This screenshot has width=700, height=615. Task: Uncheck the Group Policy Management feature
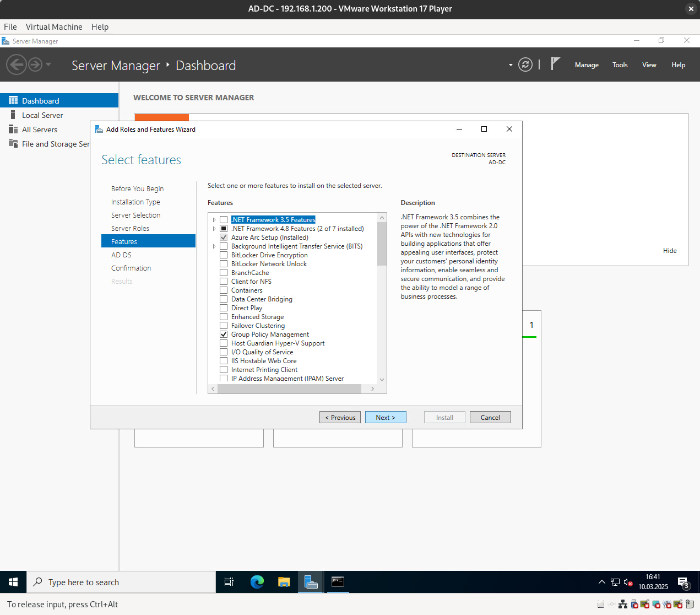click(x=224, y=335)
